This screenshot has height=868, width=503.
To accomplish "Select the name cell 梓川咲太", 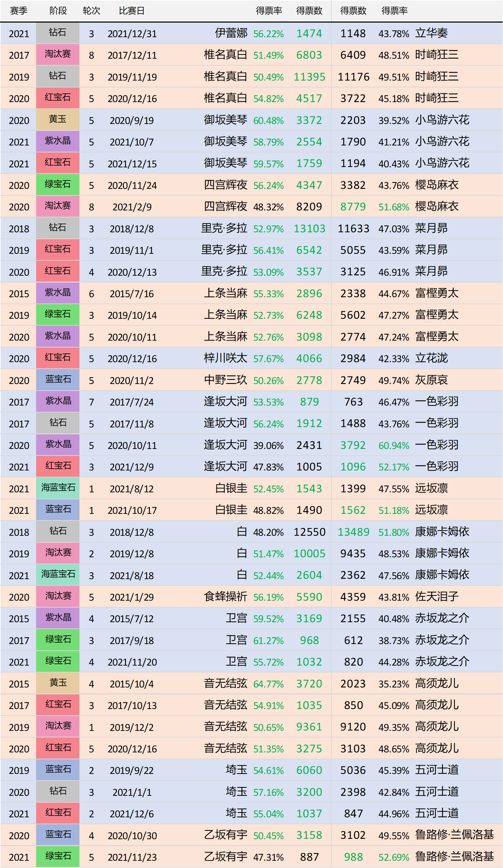I will tap(225, 358).
